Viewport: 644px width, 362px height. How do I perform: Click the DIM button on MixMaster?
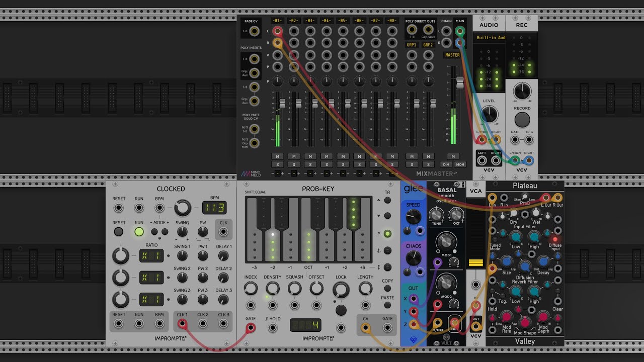coord(446,164)
